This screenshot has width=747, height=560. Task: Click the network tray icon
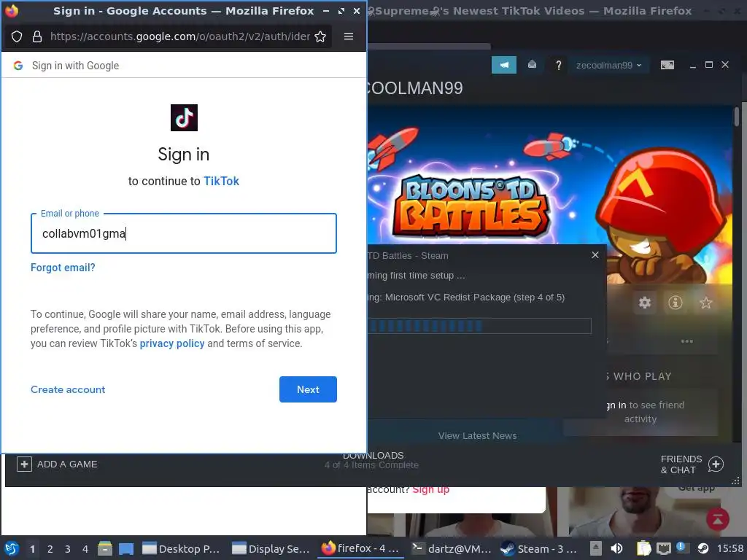coord(663,548)
